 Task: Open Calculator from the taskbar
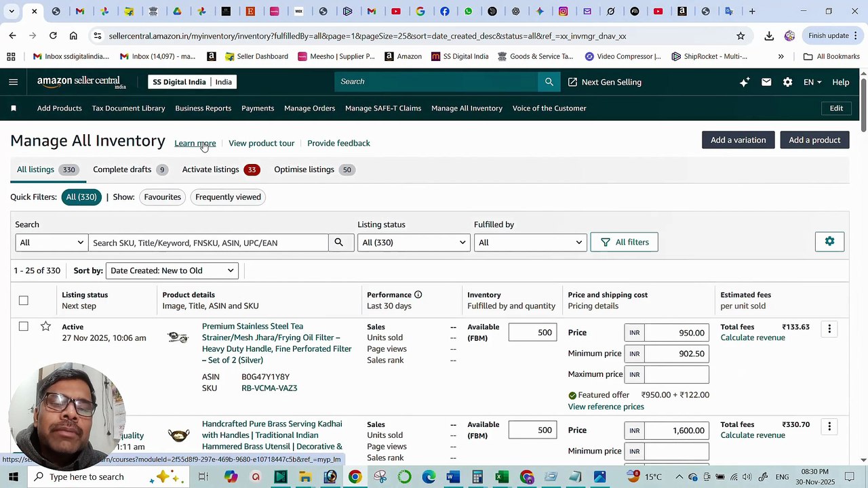(x=477, y=477)
